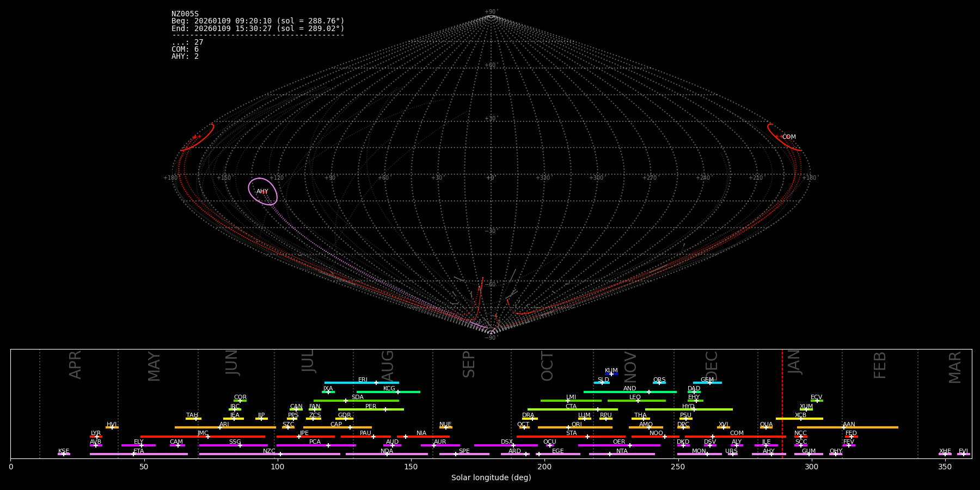980x490 pixels.
Task: Click the STA label in the timeline
Action: click(x=571, y=433)
